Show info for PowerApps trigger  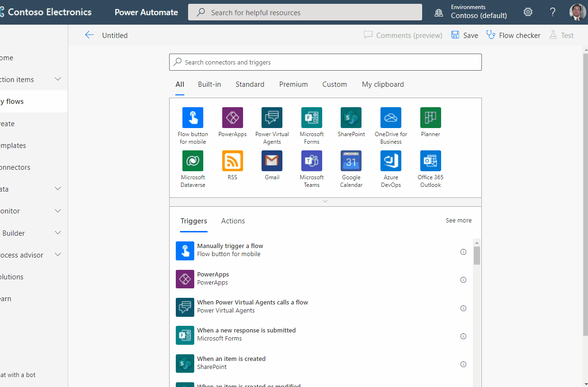coord(463,280)
